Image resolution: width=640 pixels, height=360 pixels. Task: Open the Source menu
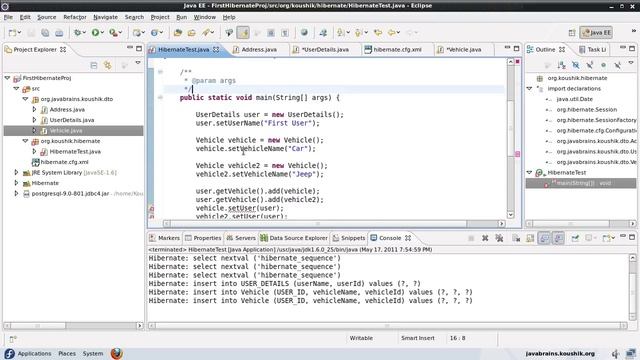click(47, 17)
